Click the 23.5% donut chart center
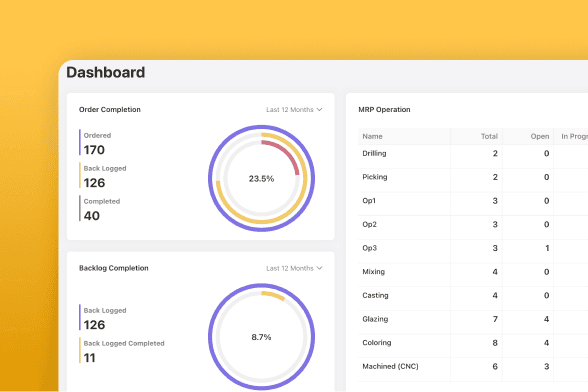588x392 pixels. pyautogui.click(x=261, y=179)
